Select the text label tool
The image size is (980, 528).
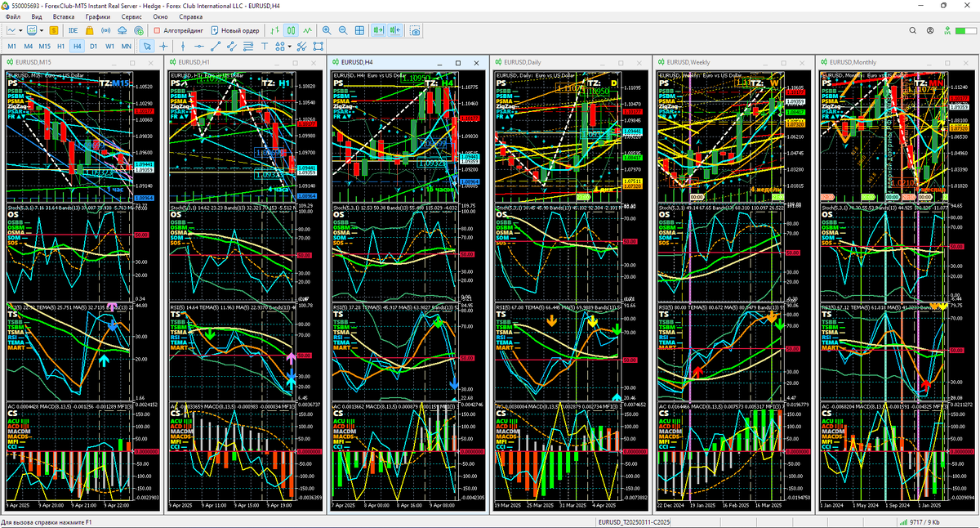[x=264, y=47]
